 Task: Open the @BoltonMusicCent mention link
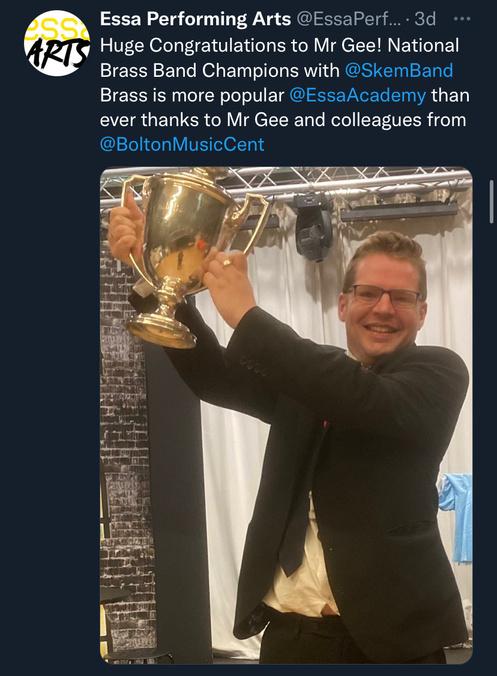182,144
